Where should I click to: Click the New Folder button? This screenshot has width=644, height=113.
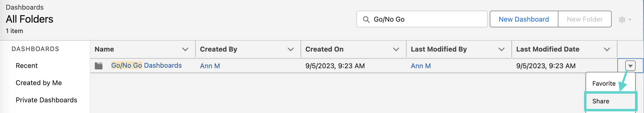click(585, 19)
